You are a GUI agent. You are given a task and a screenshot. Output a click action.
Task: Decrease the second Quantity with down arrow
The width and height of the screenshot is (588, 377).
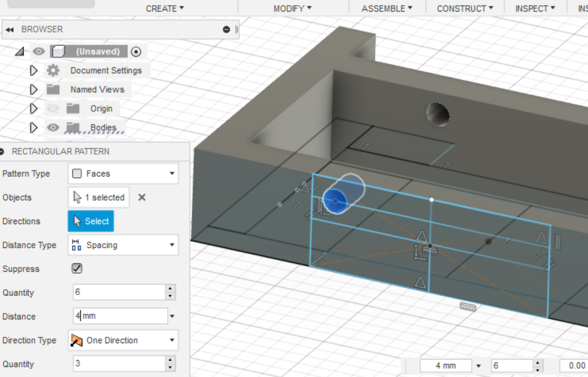pos(170,367)
